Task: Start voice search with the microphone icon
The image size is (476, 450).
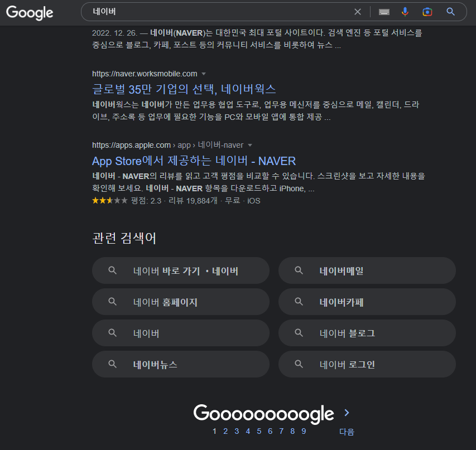Action: click(x=405, y=12)
